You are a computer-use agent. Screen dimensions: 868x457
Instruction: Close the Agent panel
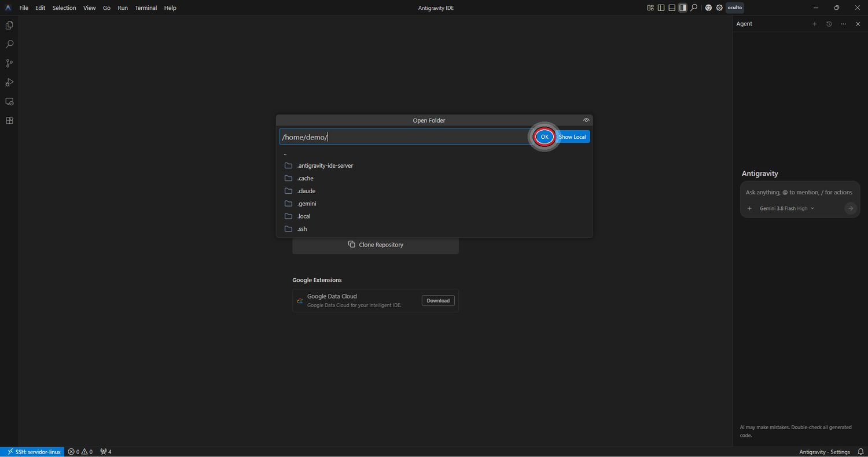pos(858,24)
